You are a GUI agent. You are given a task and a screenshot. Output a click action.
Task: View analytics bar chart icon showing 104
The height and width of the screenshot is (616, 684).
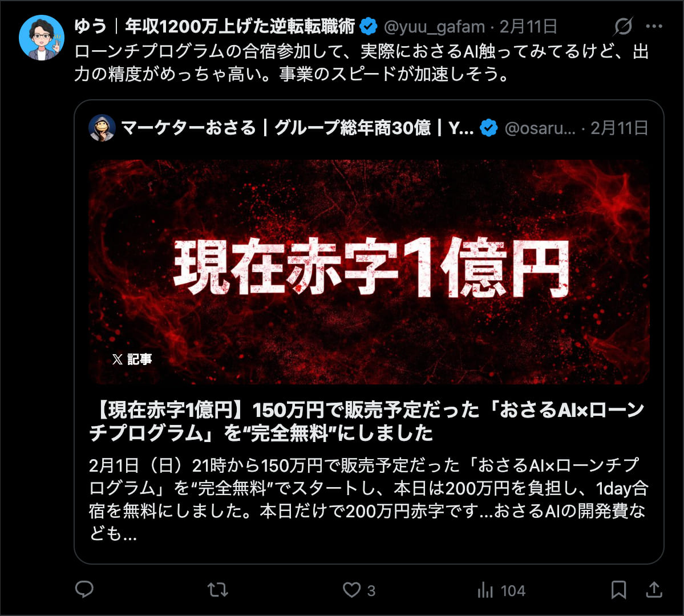tap(485, 590)
